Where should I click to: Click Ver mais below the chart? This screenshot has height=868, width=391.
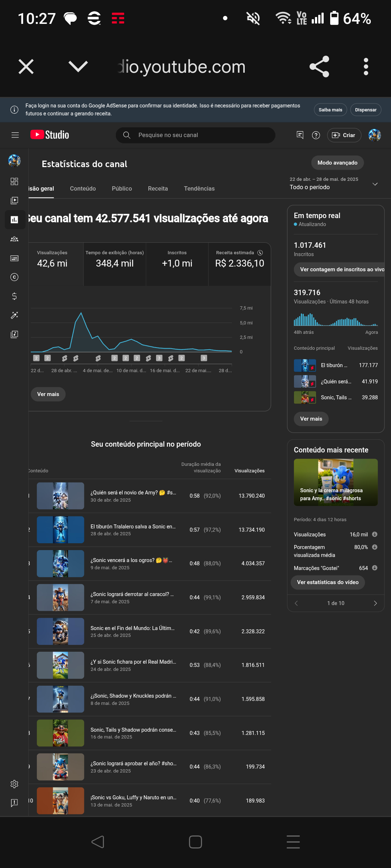[48, 394]
